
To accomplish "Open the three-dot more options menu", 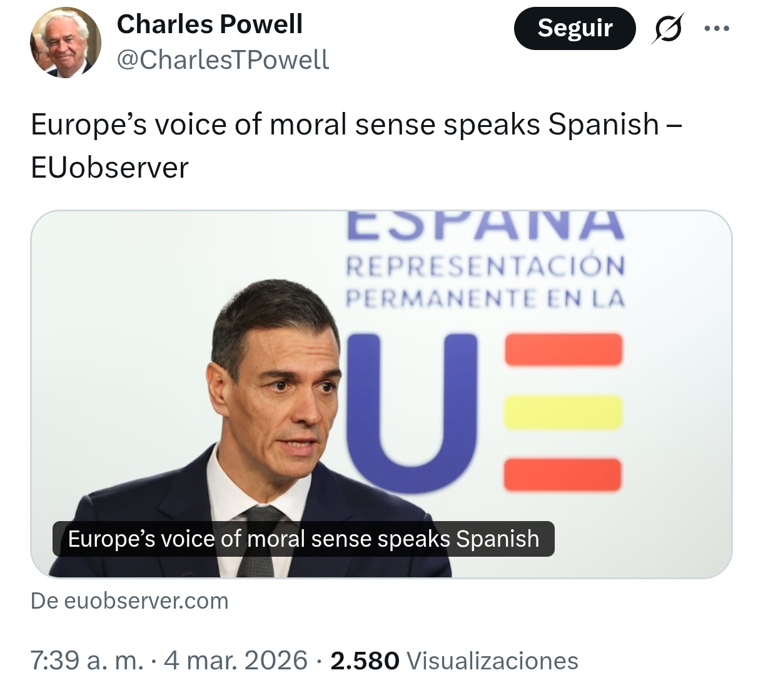I will pyautogui.click(x=717, y=28).
